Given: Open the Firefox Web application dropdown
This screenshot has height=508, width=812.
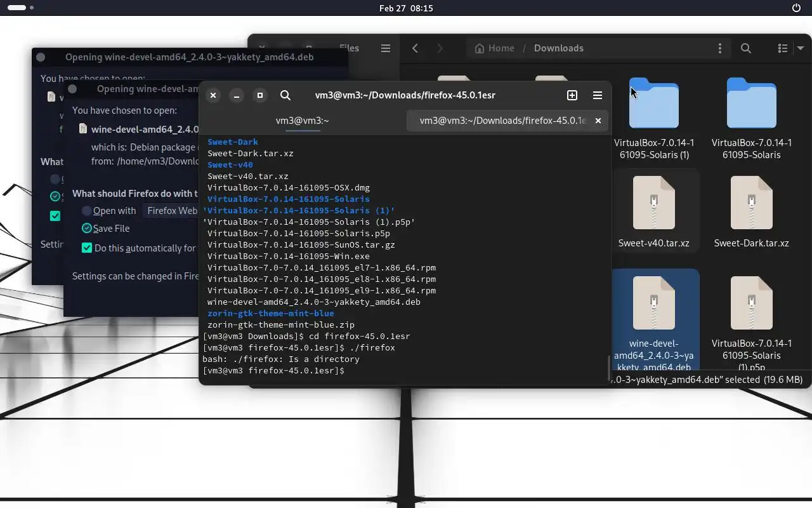Looking at the screenshot, I should (x=171, y=211).
